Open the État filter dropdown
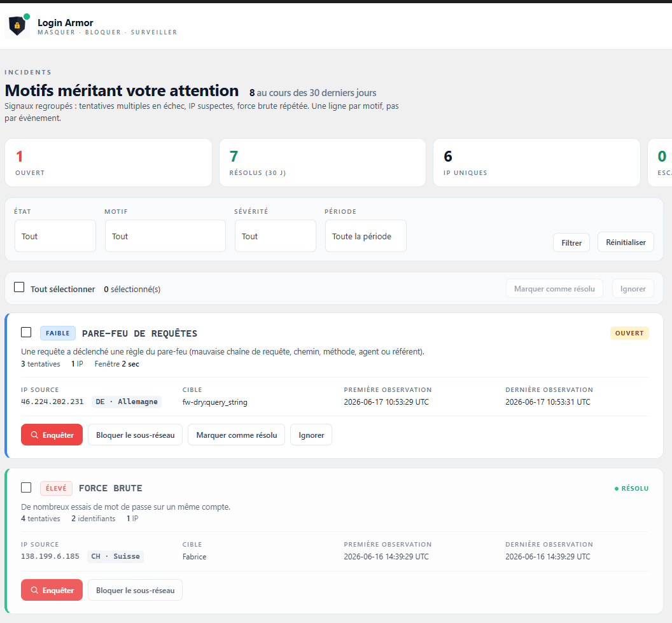This screenshot has height=623, width=672. click(x=55, y=235)
